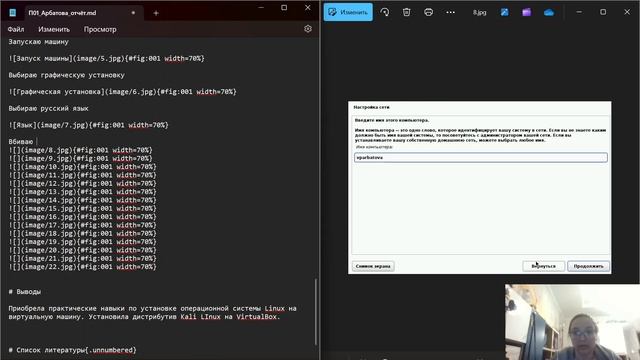Viewport: 640px width, 360px height.
Task: Open the Файл menu in Notepad
Action: tap(16, 29)
